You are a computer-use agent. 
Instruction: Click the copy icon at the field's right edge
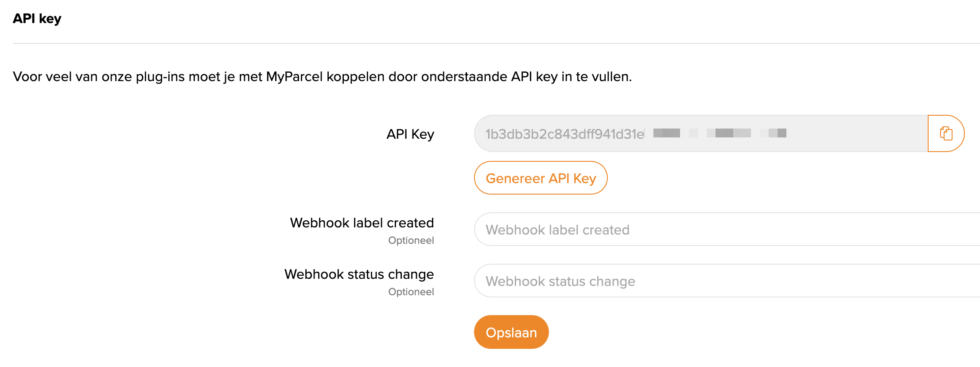[x=946, y=133]
